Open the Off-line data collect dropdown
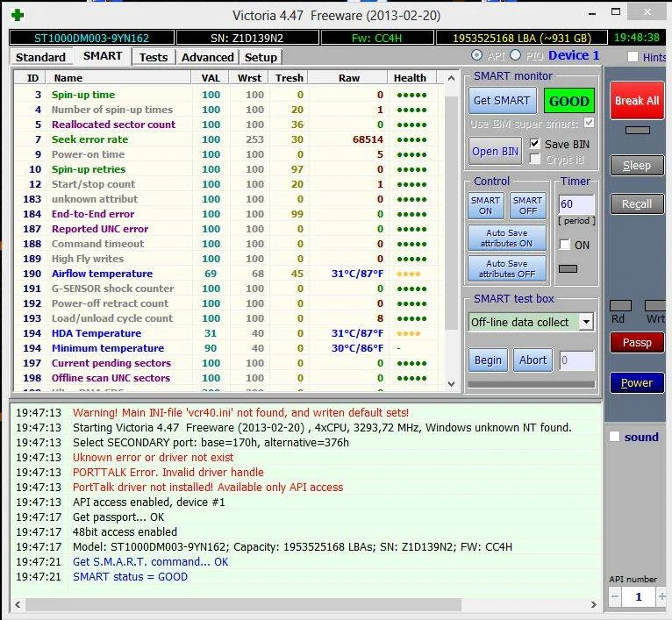Image resolution: width=672 pixels, height=620 pixels. point(586,322)
